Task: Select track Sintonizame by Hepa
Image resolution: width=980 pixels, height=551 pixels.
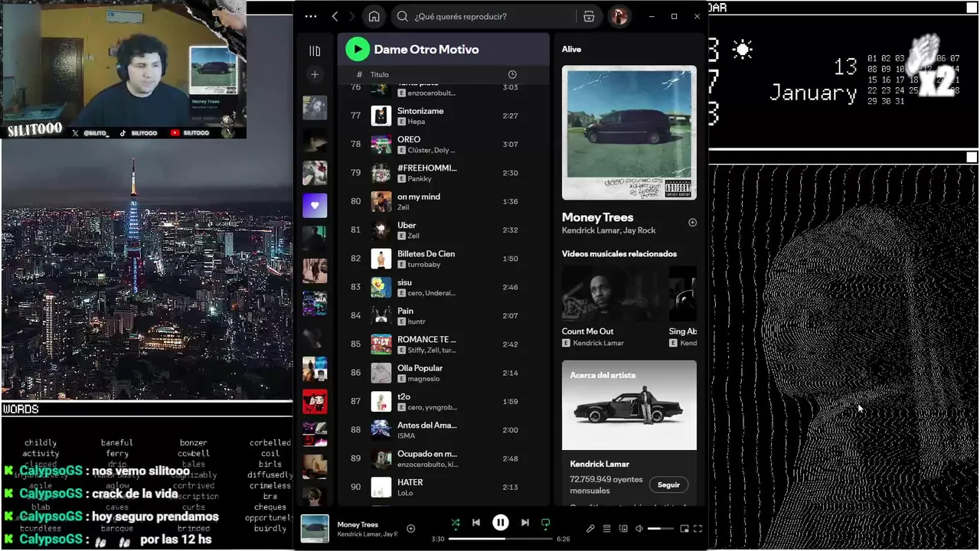Action: [x=443, y=116]
